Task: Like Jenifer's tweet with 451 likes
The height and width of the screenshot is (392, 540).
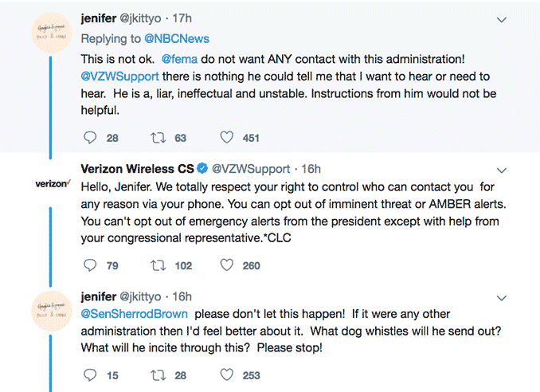Action: tap(227, 137)
